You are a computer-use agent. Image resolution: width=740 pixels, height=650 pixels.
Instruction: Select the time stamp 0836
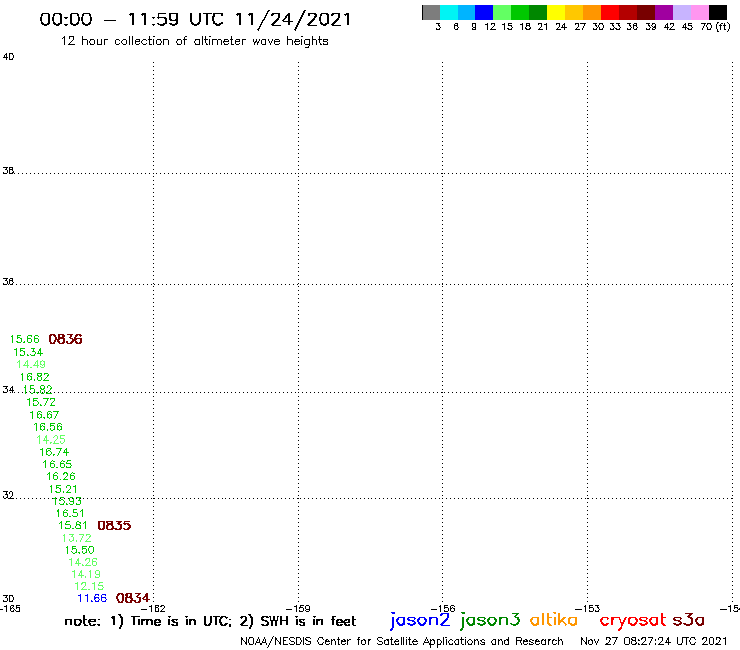(x=66, y=339)
